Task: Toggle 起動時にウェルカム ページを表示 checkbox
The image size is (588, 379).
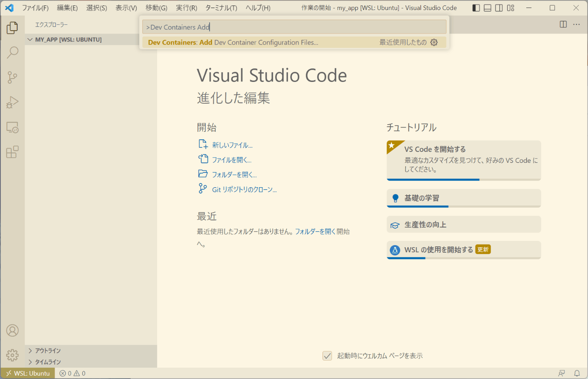Action: pyautogui.click(x=327, y=355)
